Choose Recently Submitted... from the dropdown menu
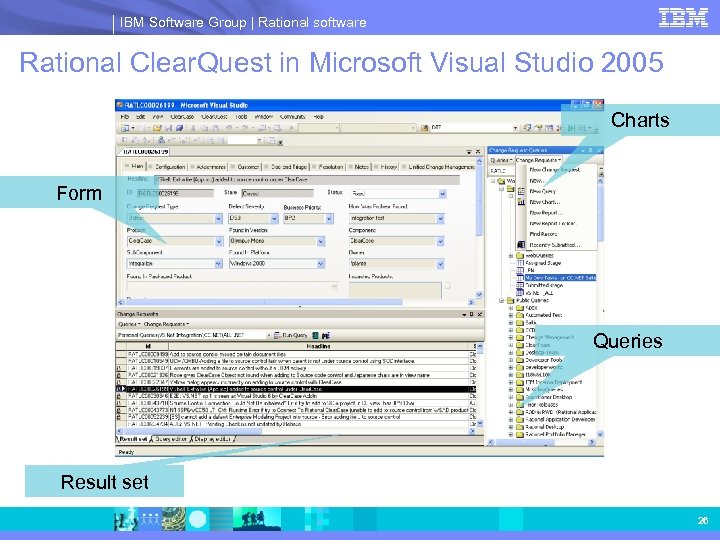The image size is (720, 540). pyautogui.click(x=555, y=245)
